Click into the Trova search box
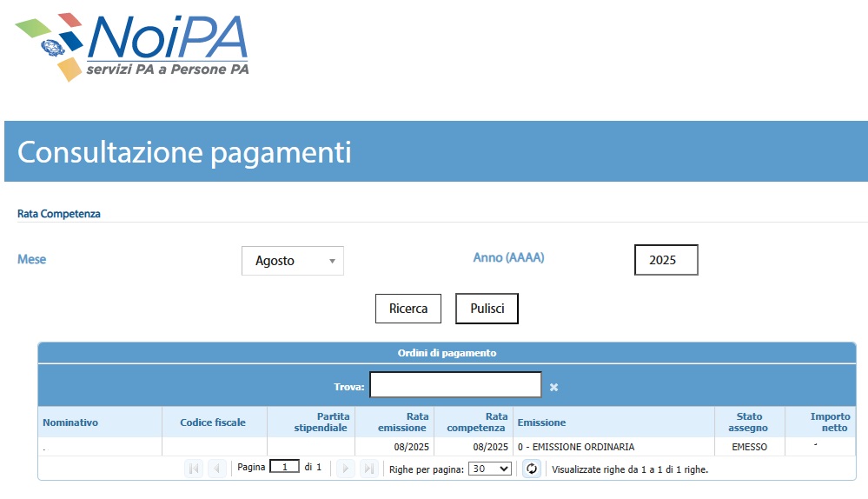Image resolution: width=868 pixels, height=499 pixels. pyautogui.click(x=455, y=385)
